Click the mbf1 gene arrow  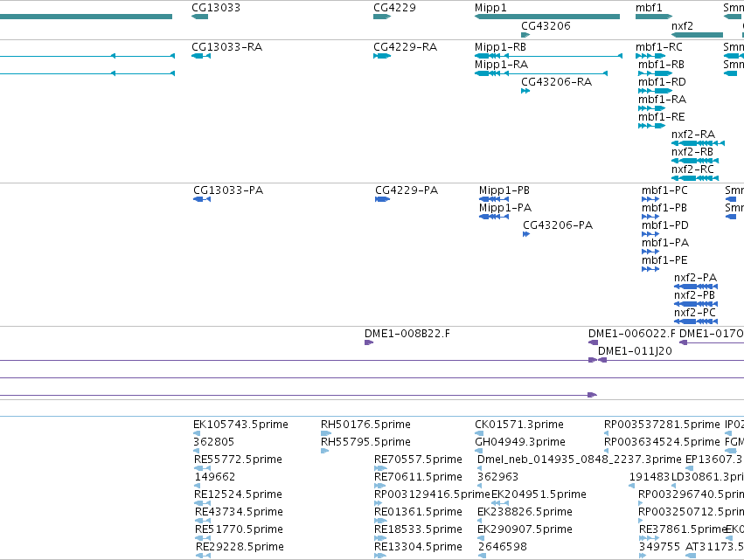coord(654,17)
